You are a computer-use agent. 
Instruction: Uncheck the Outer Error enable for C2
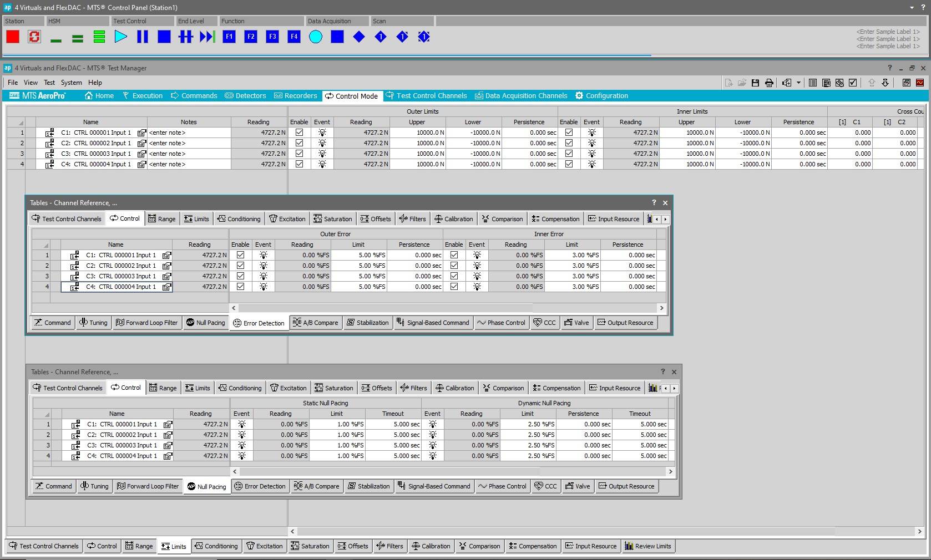pyautogui.click(x=240, y=266)
